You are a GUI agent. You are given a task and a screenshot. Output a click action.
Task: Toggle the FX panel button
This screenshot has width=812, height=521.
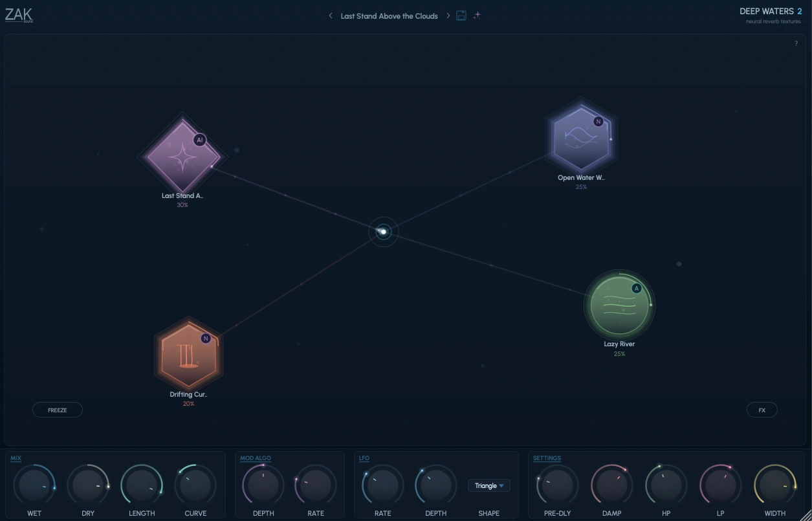[762, 410]
